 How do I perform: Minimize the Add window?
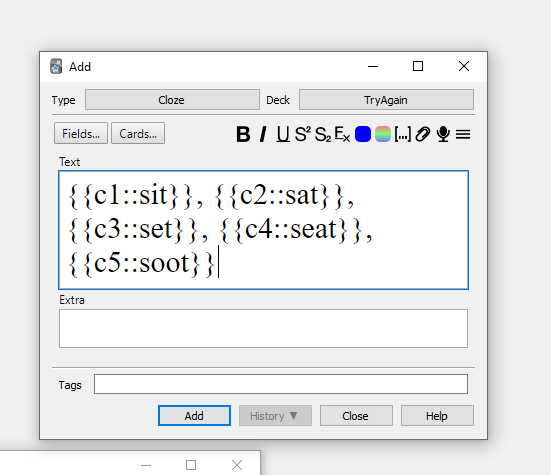coord(373,66)
